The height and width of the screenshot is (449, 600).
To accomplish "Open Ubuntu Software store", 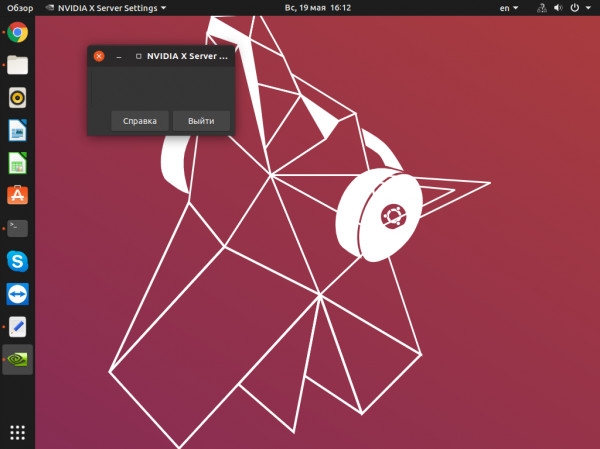I will click(x=17, y=195).
